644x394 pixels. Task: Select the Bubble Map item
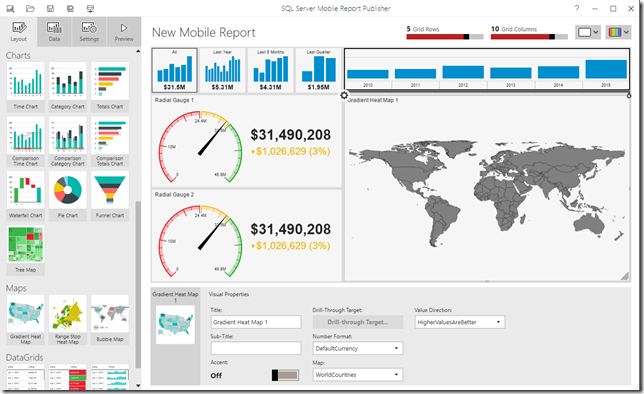click(110, 320)
